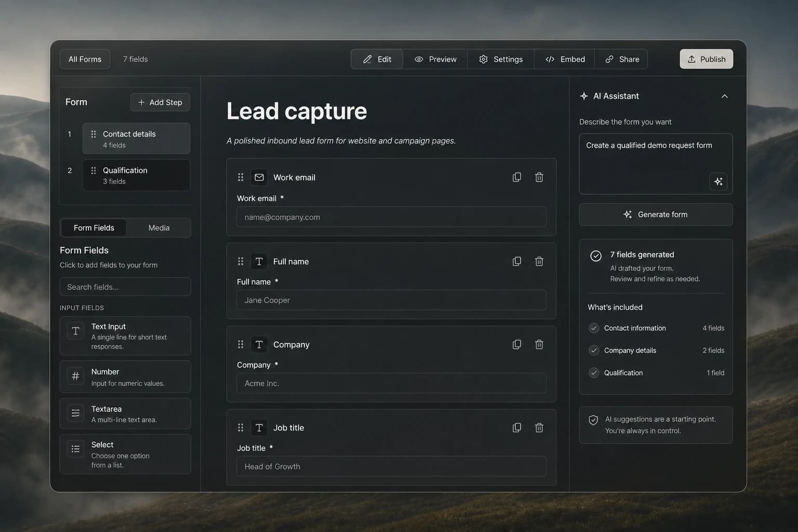Select the Qualification step
798x532 pixels.
136,175
